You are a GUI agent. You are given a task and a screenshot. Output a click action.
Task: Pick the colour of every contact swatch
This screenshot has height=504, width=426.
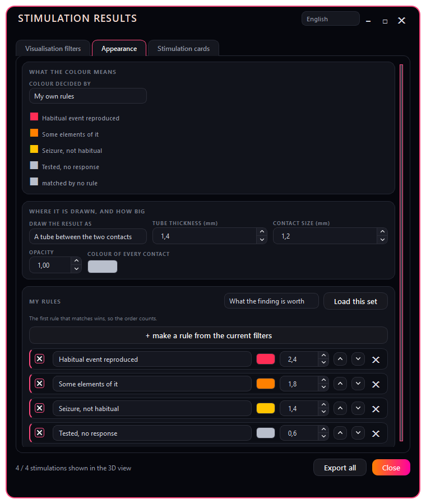[103, 267]
